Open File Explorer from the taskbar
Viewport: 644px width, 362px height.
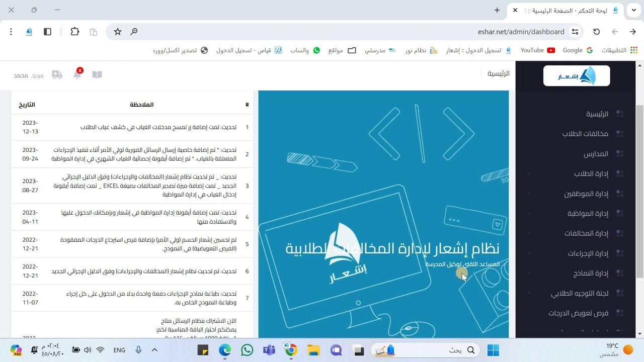click(313, 350)
